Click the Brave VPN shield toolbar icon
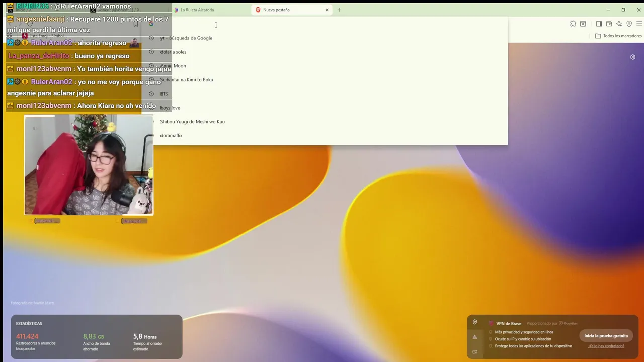 click(x=629, y=24)
